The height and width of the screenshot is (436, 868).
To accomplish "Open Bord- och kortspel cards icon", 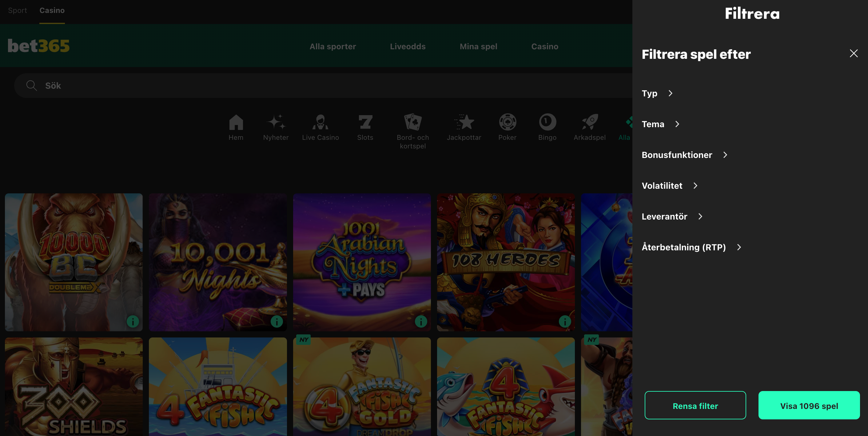I will (413, 122).
